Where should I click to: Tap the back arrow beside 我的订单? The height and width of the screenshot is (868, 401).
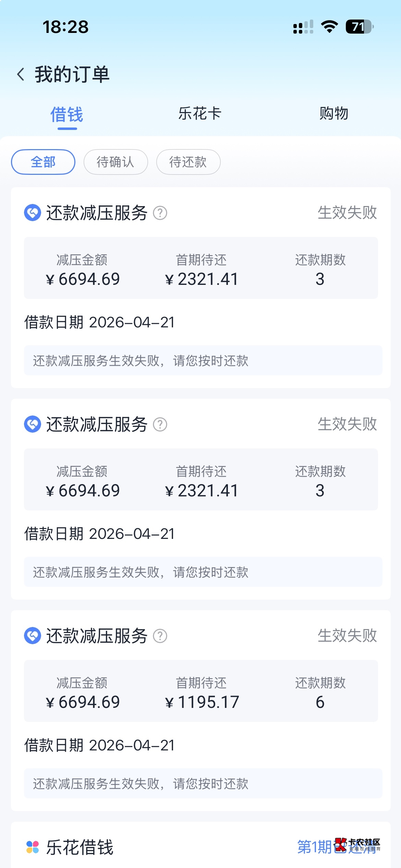coord(21,74)
